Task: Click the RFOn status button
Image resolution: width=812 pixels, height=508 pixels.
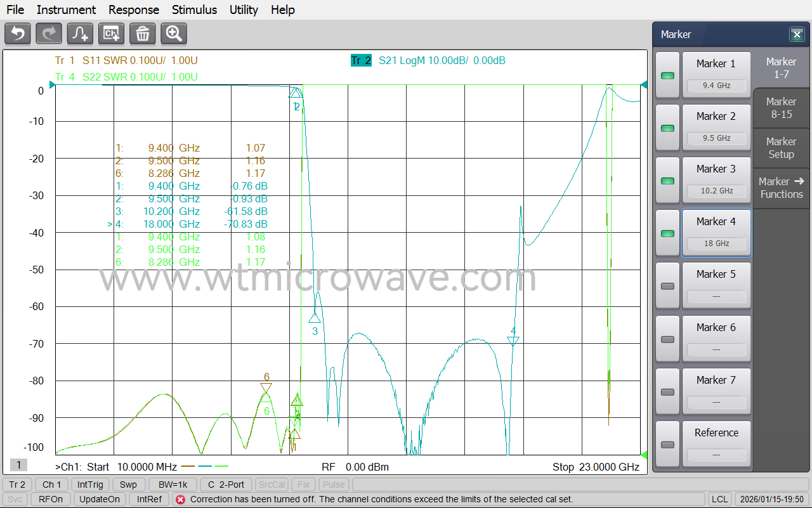Action: (51, 499)
